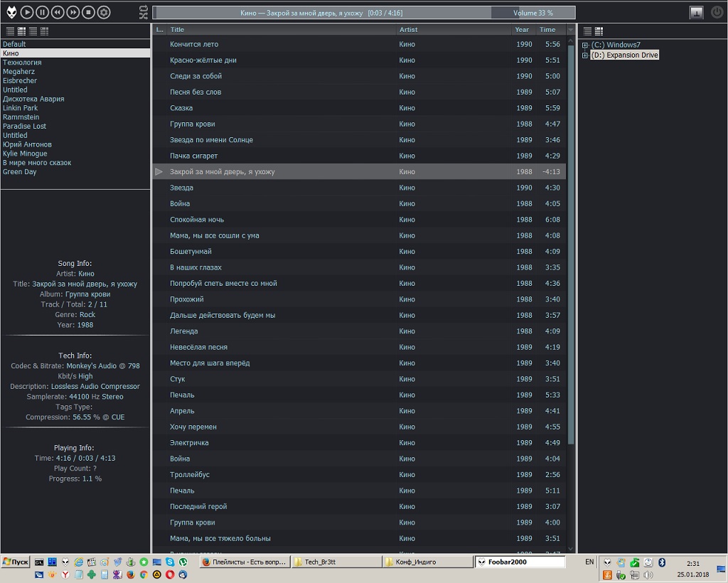Select the track Хочу перемен
The height and width of the screenshot is (583, 728).
359,427
